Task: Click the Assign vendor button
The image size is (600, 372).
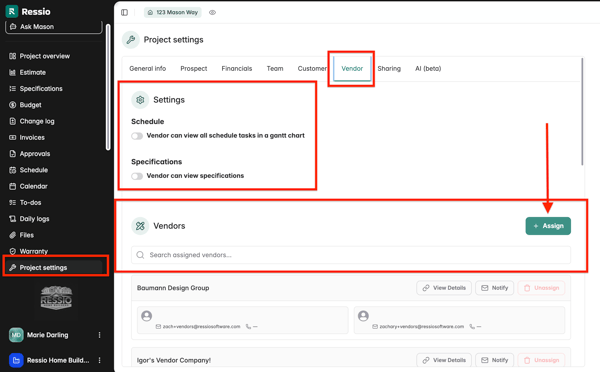Action: pyautogui.click(x=548, y=226)
